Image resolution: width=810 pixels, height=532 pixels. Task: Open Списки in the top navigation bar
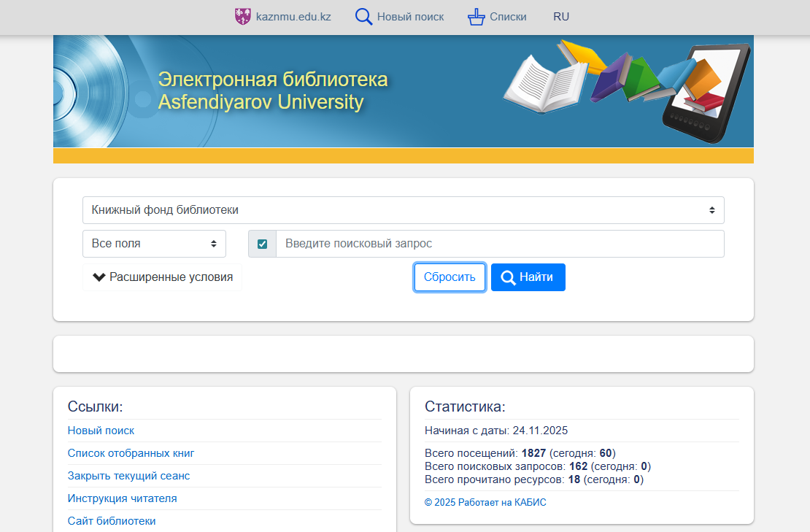508,17
